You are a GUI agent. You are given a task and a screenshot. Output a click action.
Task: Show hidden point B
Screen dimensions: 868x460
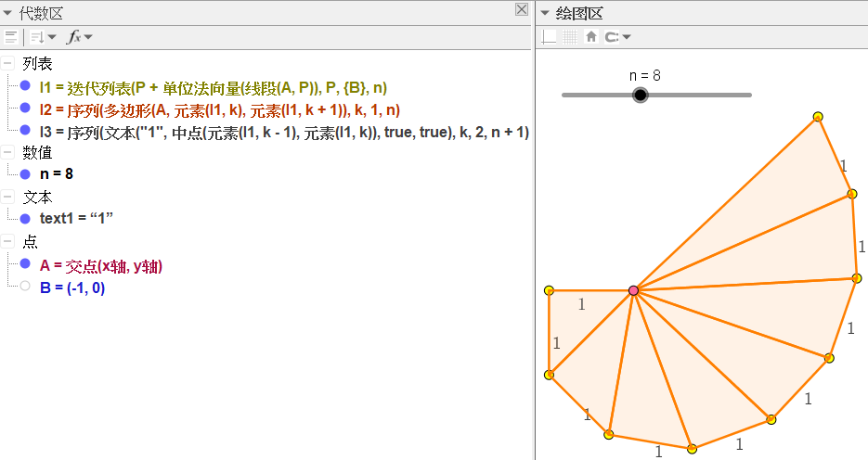[25, 286]
